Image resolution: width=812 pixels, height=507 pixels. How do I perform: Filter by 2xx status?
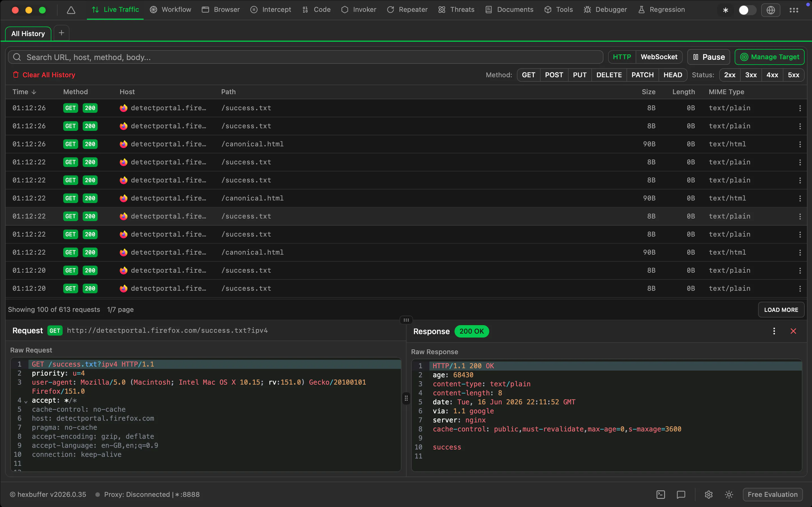point(730,75)
